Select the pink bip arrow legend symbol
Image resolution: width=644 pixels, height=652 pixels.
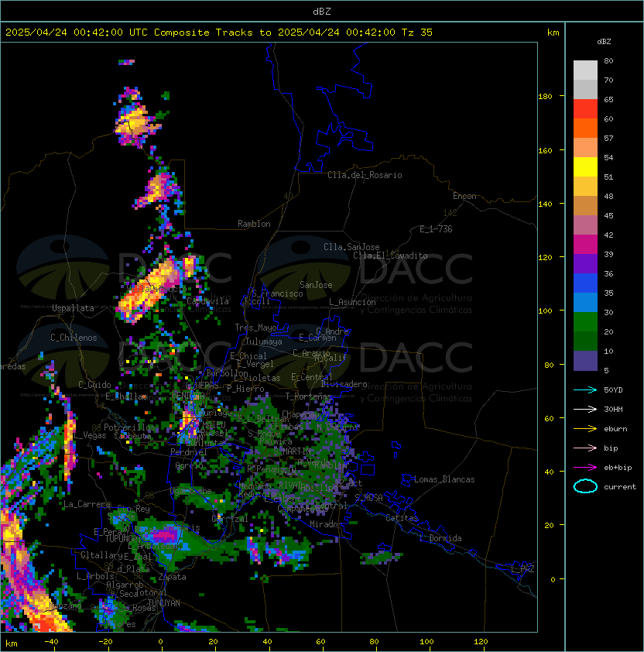click(x=585, y=448)
